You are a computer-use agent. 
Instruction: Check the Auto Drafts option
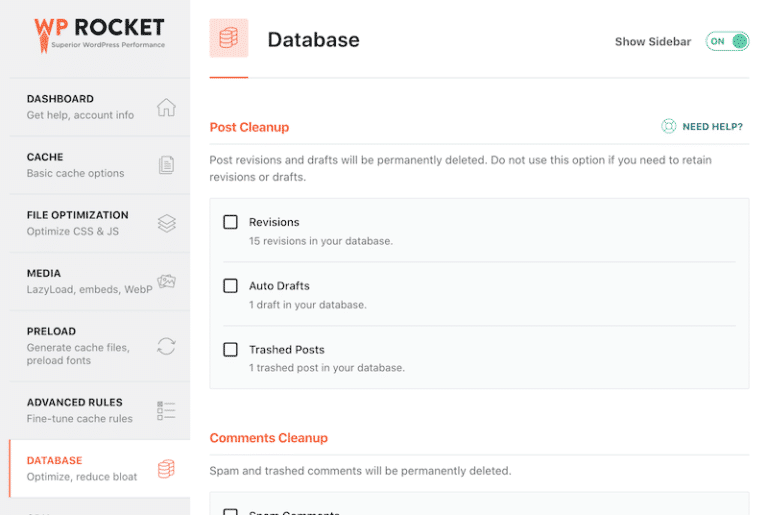click(x=231, y=286)
